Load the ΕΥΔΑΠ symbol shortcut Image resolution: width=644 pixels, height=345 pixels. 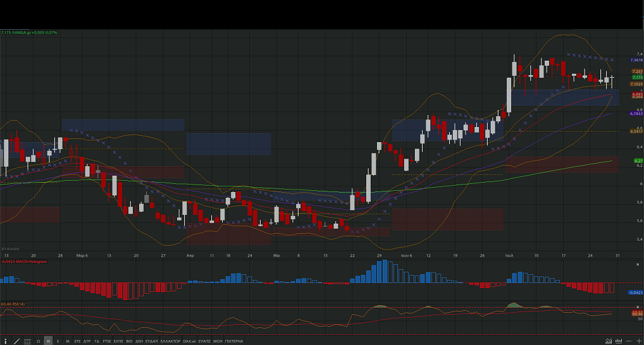pyautogui.click(x=152, y=341)
